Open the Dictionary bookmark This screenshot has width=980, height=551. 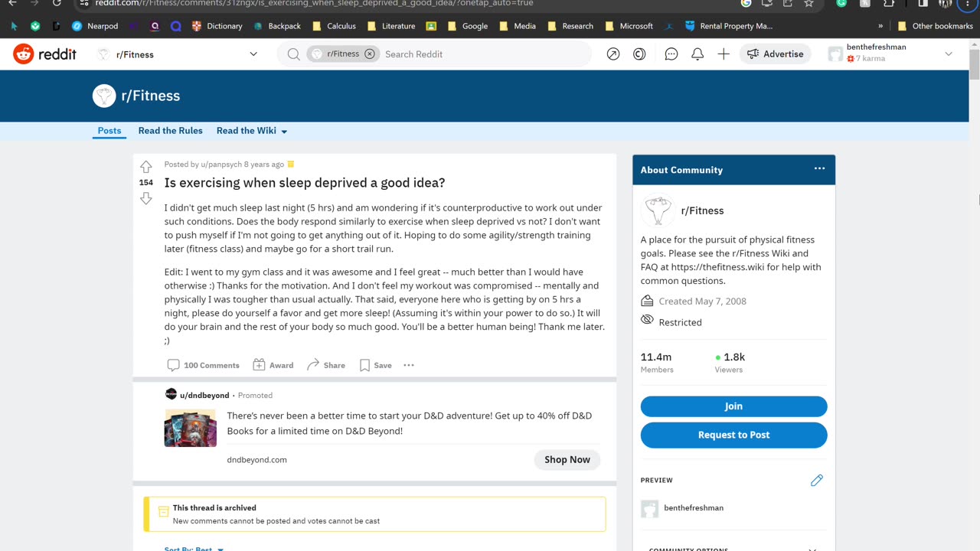click(217, 26)
